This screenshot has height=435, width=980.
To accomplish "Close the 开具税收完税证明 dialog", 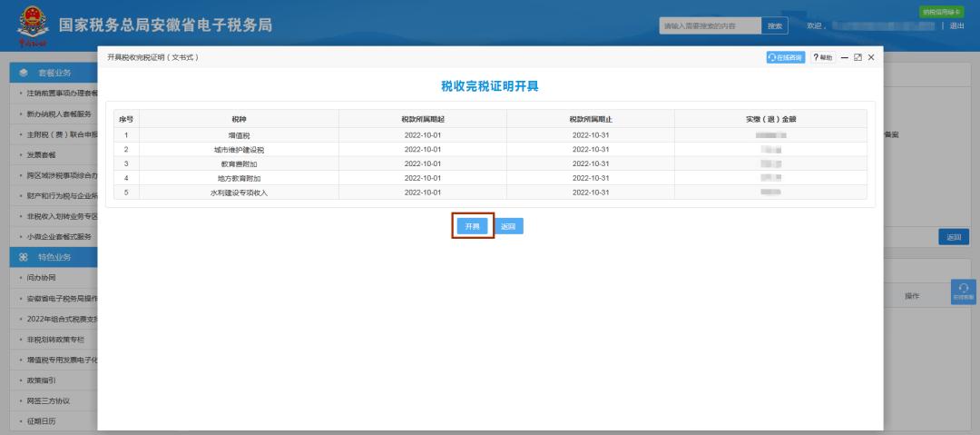I will 871,57.
